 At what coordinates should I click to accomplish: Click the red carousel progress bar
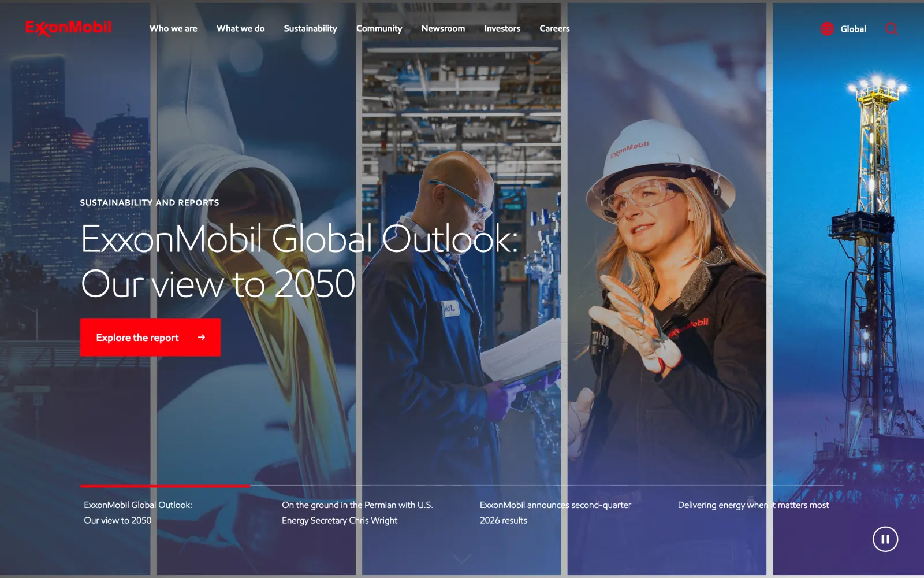coord(165,486)
